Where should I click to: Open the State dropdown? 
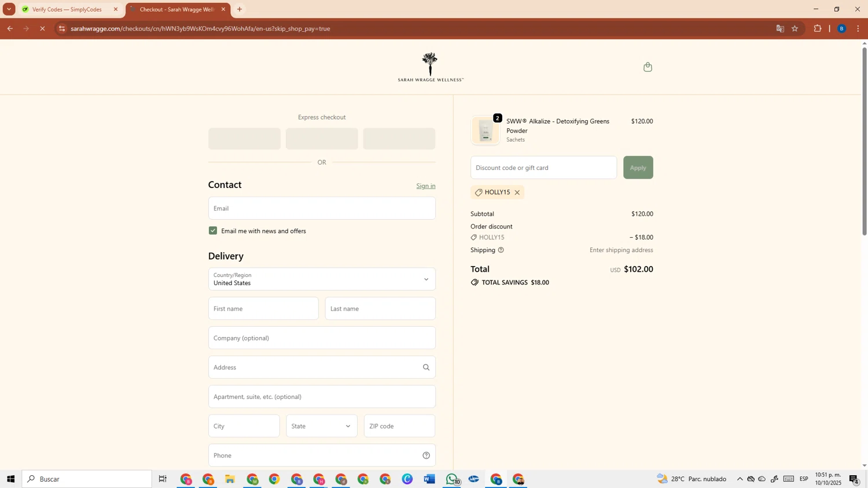pos(322,426)
